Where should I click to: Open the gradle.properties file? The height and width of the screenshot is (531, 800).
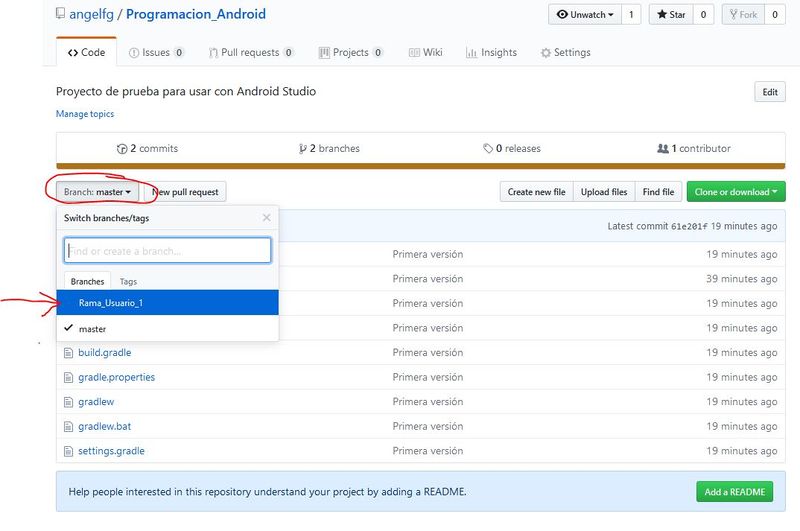116,377
